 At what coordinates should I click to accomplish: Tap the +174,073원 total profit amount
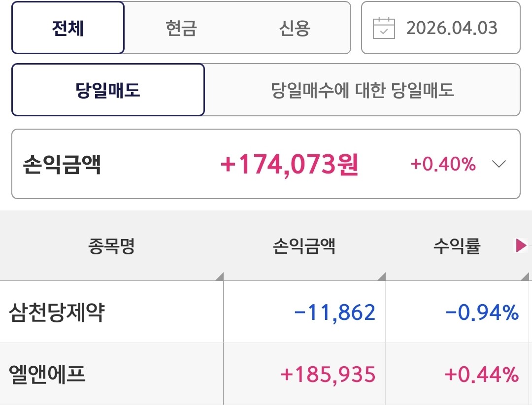point(289,164)
